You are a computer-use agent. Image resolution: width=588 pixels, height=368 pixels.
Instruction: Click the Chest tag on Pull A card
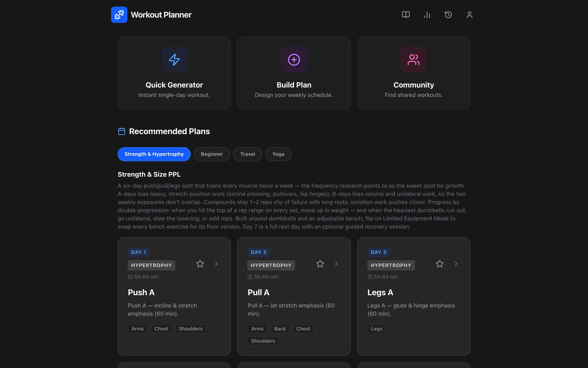(x=303, y=329)
